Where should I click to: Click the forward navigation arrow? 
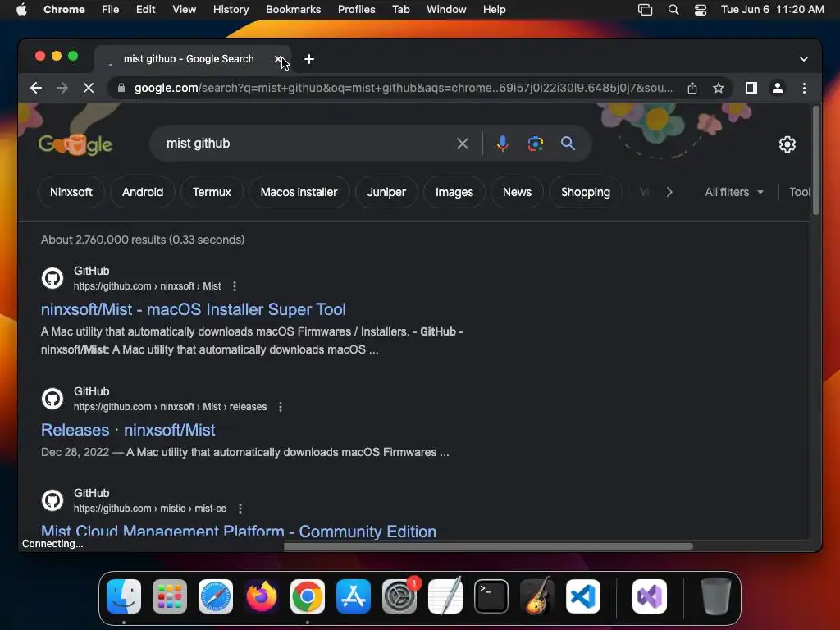coord(62,88)
